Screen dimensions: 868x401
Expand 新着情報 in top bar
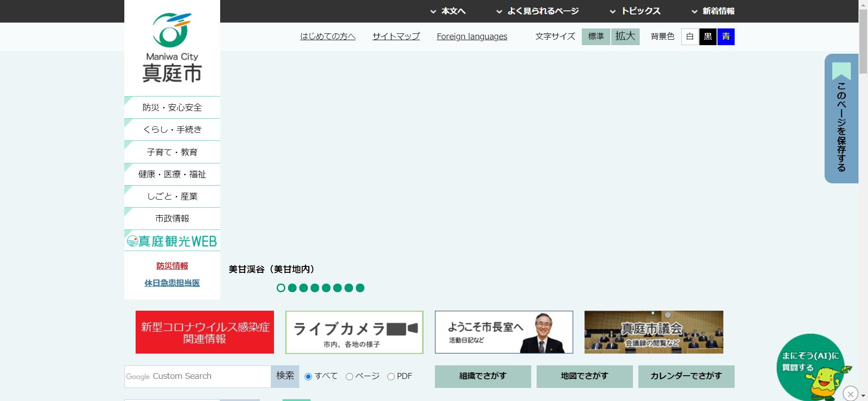[x=713, y=11]
